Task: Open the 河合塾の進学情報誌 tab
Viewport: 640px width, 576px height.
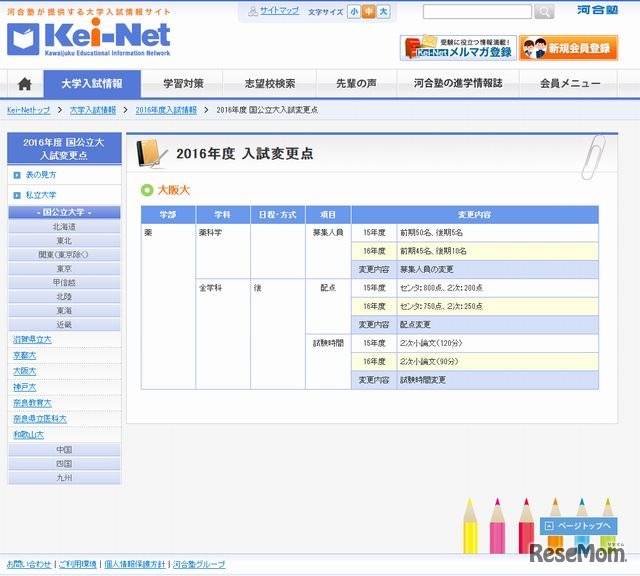Action: tap(458, 84)
